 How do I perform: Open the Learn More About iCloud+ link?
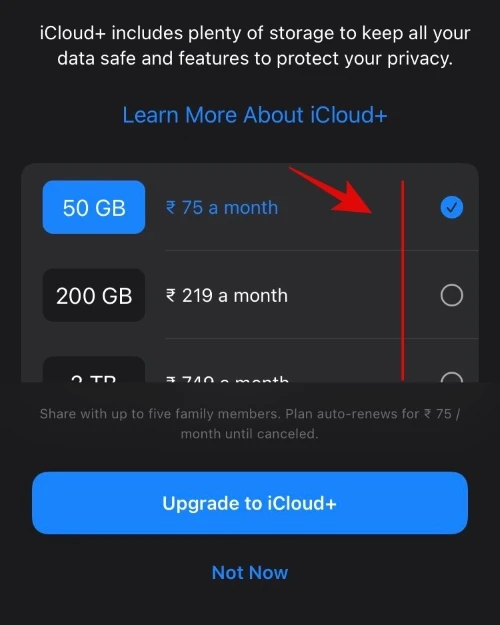254,115
